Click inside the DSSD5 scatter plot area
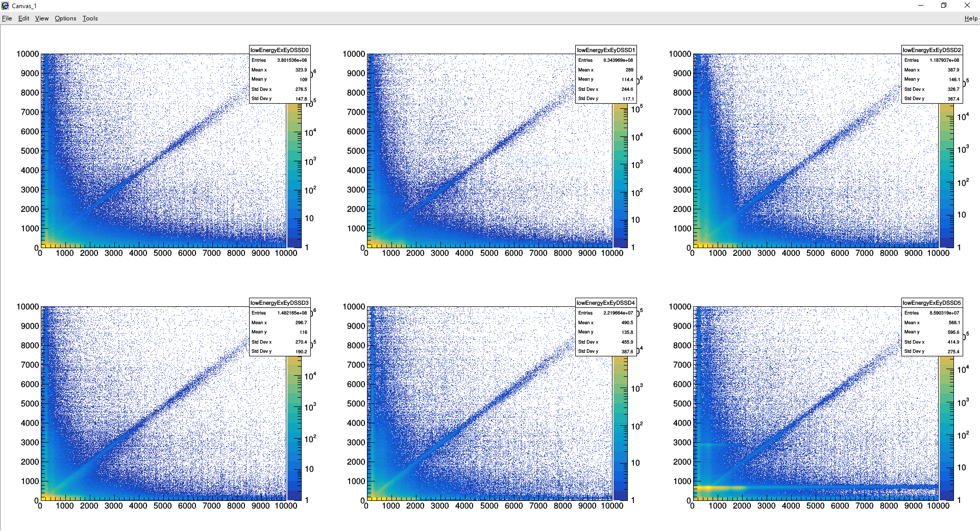 click(816, 403)
